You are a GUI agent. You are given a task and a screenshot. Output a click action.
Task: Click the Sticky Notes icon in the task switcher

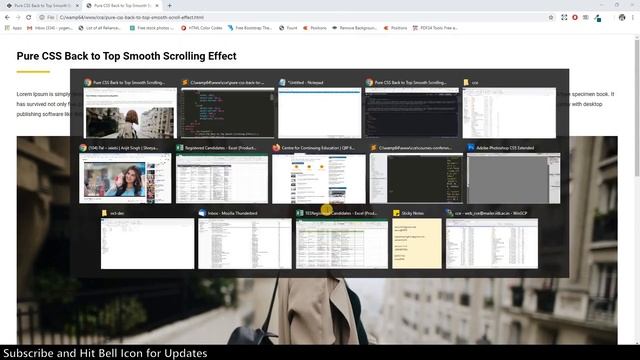point(396,213)
